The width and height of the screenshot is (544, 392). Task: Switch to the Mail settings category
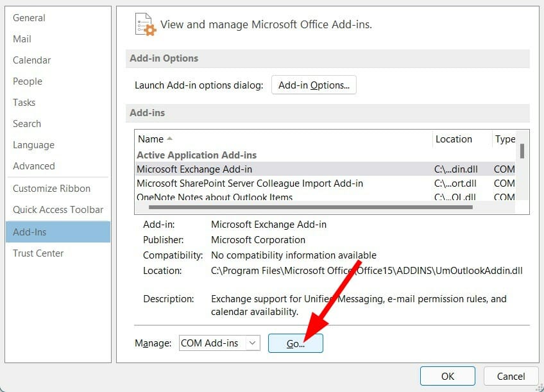[22, 38]
